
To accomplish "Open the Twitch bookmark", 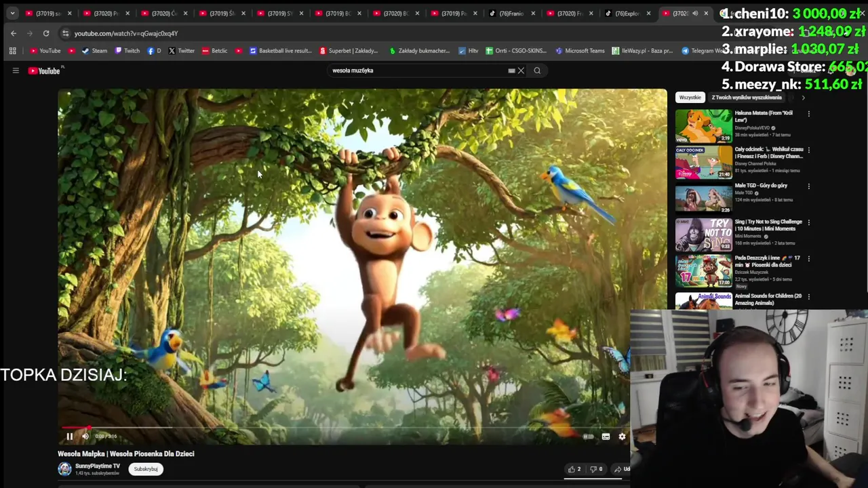I will (x=127, y=51).
